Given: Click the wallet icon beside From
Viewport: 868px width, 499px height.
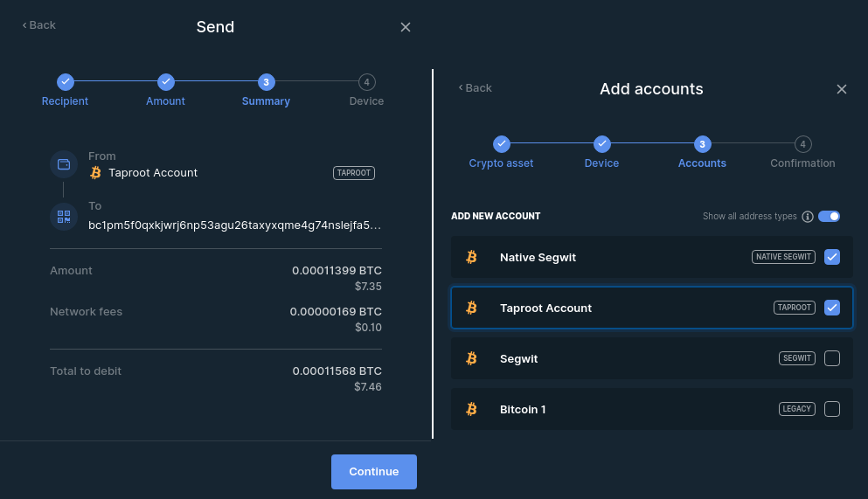Looking at the screenshot, I should [x=64, y=164].
